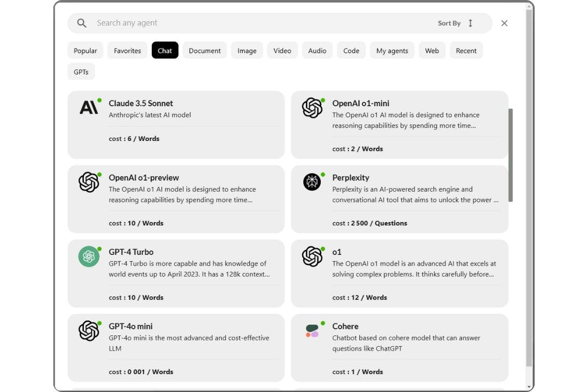This screenshot has height=392, width=588.
Task: Select the Perplexity agent card
Action: (399, 199)
